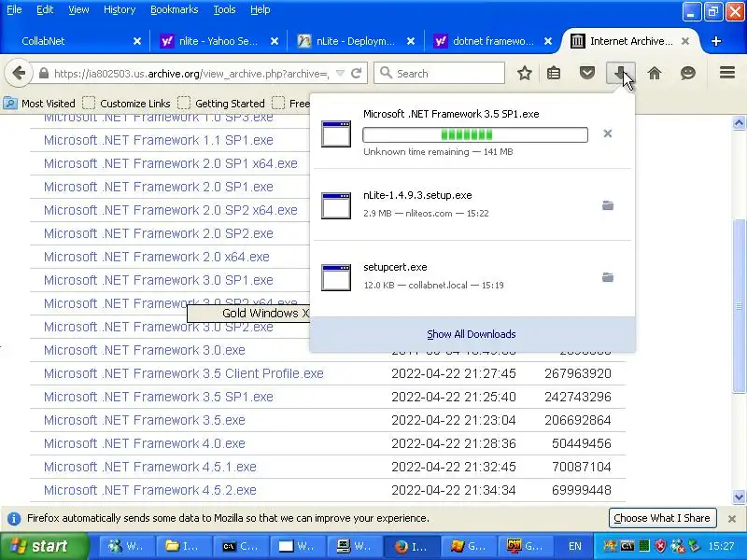Screen dimensions: 747x560
Task: Open the Firefox hamburger menu
Action: coord(727,73)
